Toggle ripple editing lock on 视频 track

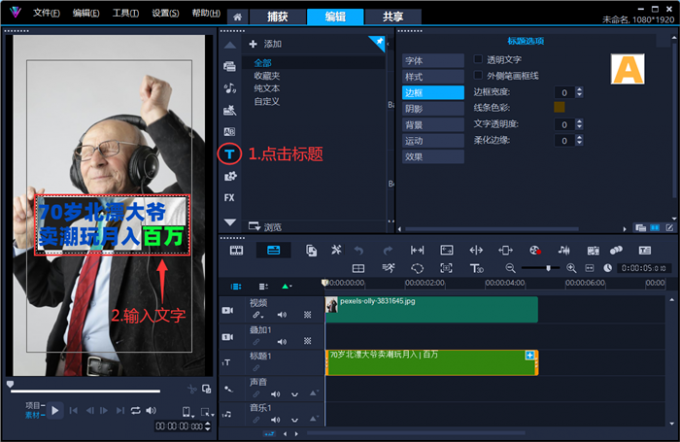(x=258, y=314)
